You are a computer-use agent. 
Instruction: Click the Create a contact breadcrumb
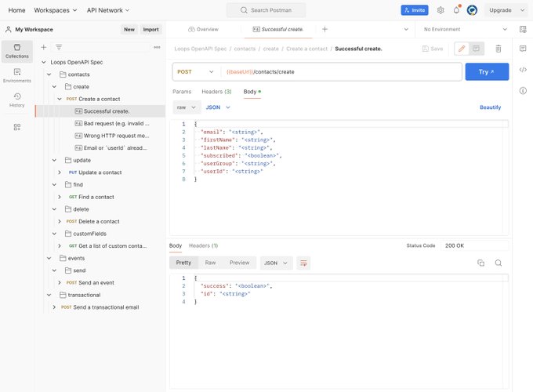pos(306,49)
